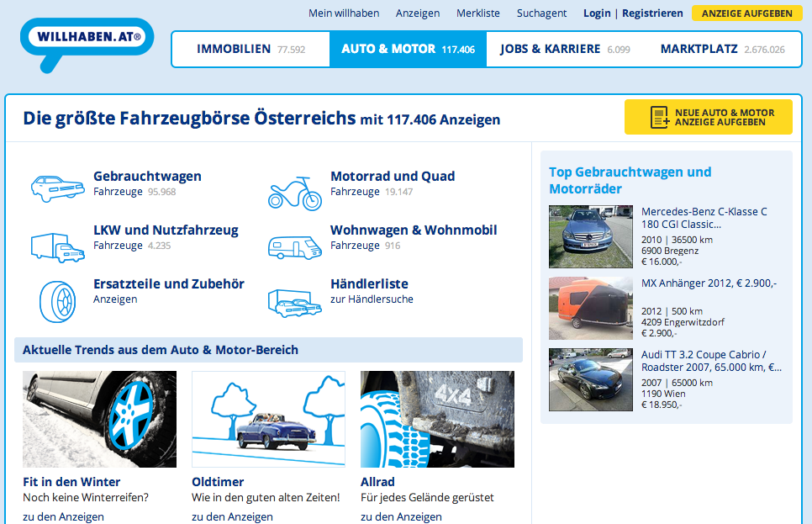Screen dimensions: 812x524
Task: Open Suchagent in the top menu
Action: point(541,13)
